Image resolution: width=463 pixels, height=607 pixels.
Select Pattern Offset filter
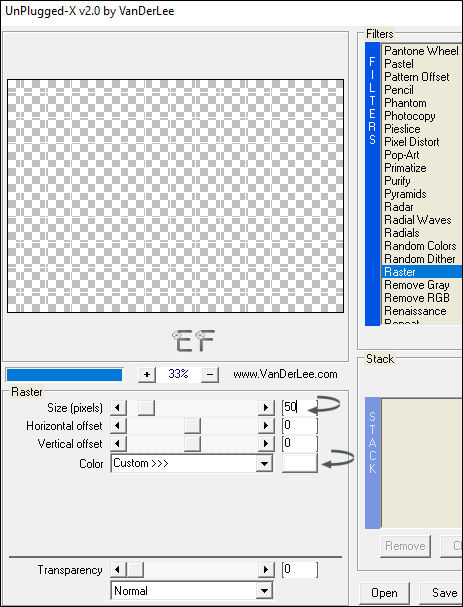421,77
